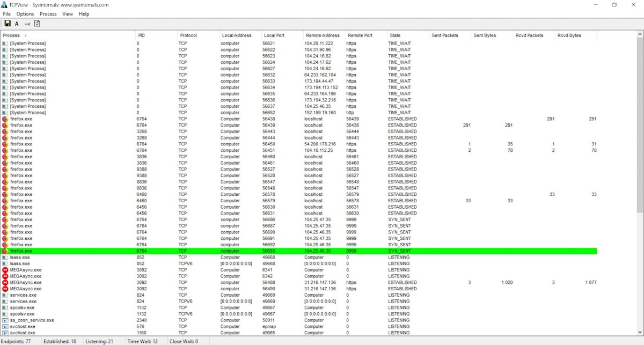Click 'Established: 18' in the status bar
644x345 pixels.
(x=60, y=341)
